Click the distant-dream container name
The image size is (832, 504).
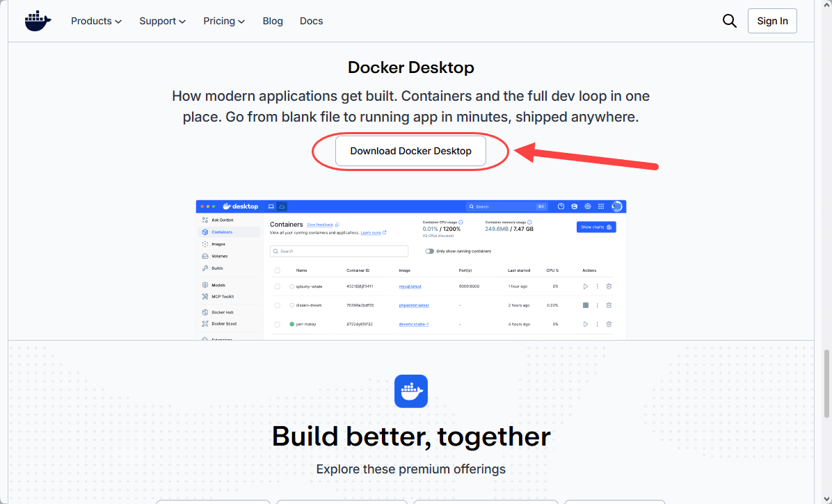(x=308, y=306)
